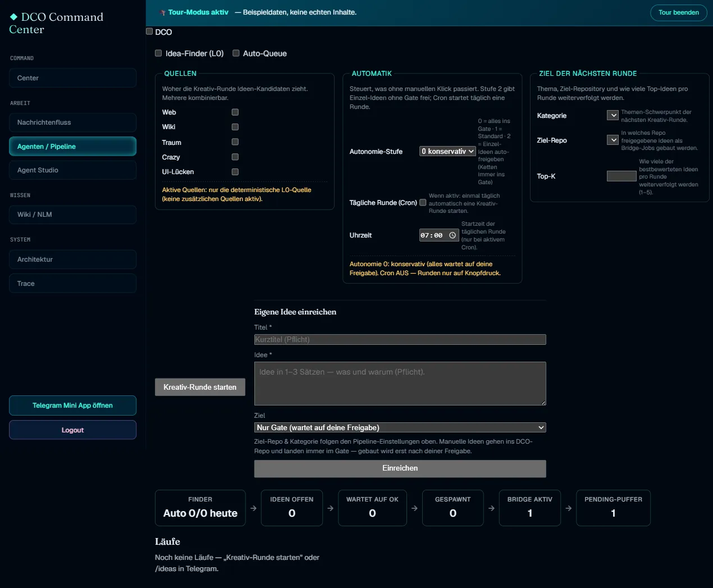
Task: Select Agenten / Pipeline in the sidebar
Action: tap(72, 147)
